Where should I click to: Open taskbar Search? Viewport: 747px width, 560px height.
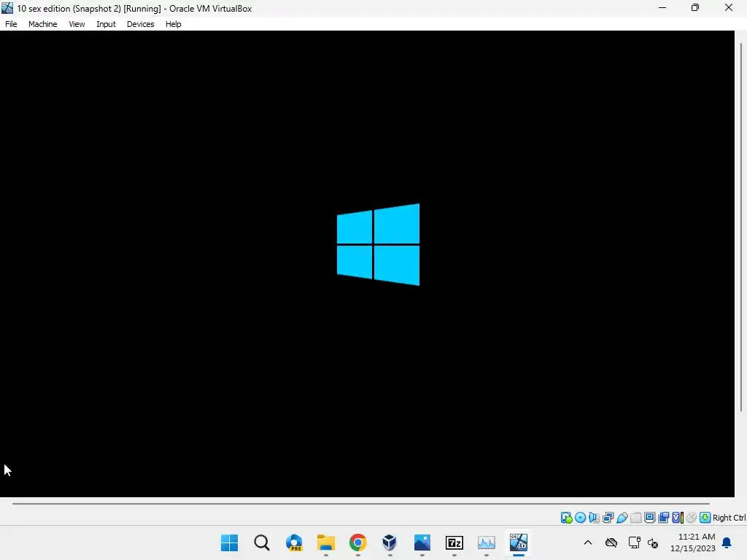pos(262,542)
